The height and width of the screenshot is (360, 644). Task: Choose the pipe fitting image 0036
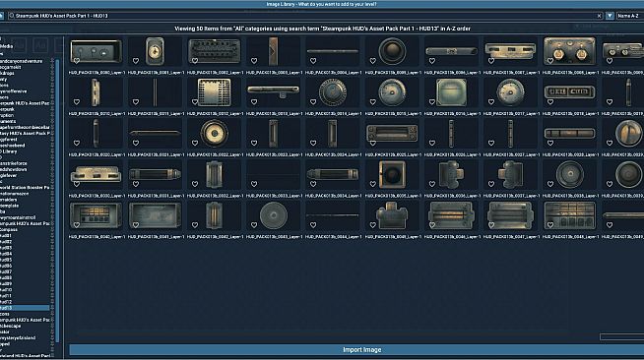click(x=451, y=175)
